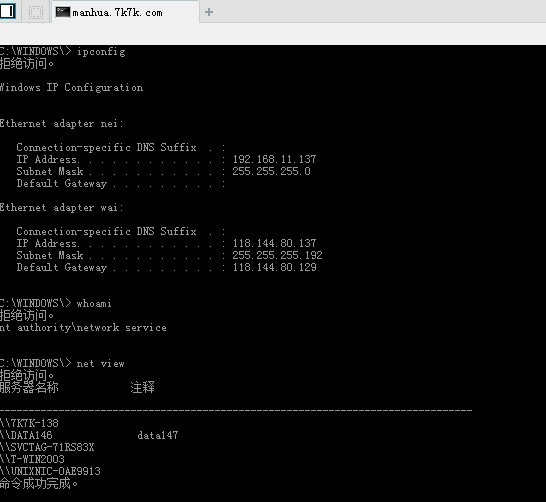Viewport: 546px width, 502px height.
Task: Select server entry \\SVCTAG-71RS83X
Action: [x=47, y=447]
